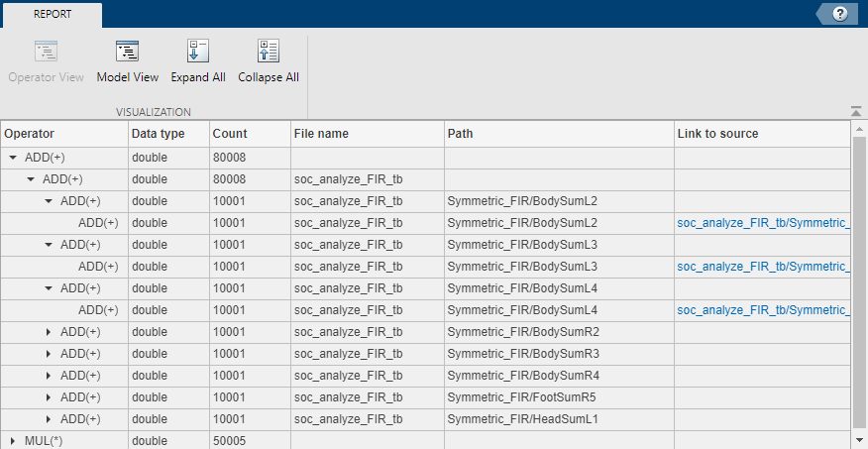The width and height of the screenshot is (868, 449).
Task: Click the Model View icon
Action: coord(127,53)
